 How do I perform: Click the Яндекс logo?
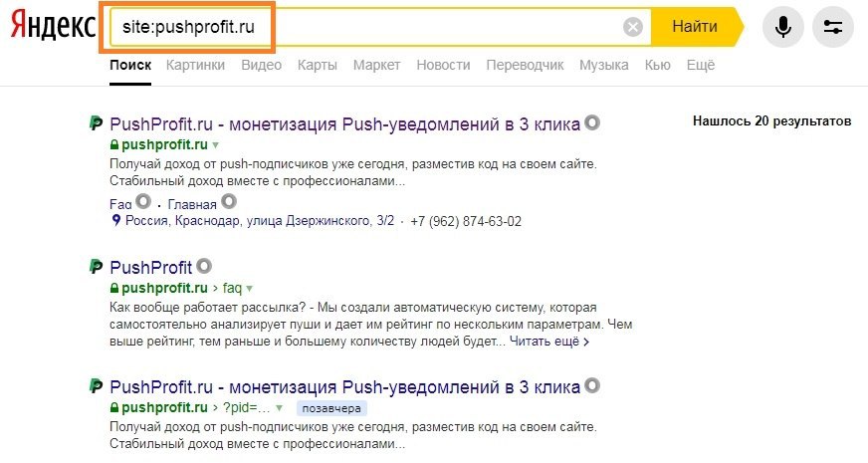(53, 26)
